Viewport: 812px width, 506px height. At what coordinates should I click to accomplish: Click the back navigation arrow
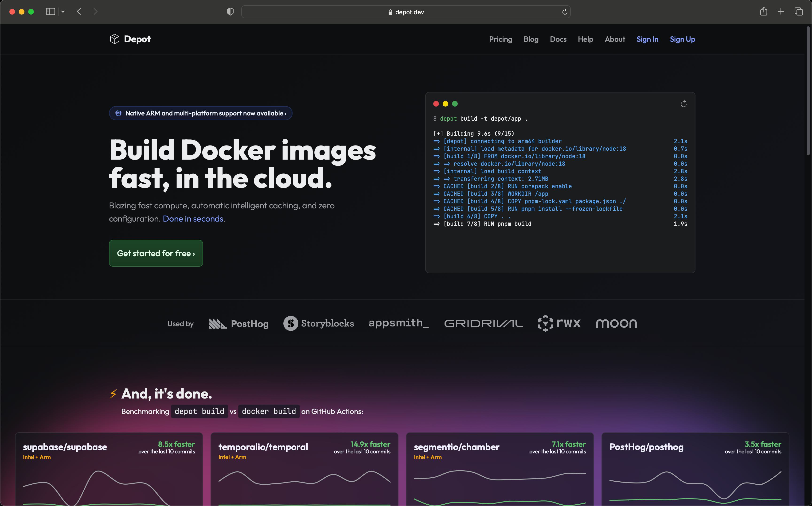click(x=79, y=11)
